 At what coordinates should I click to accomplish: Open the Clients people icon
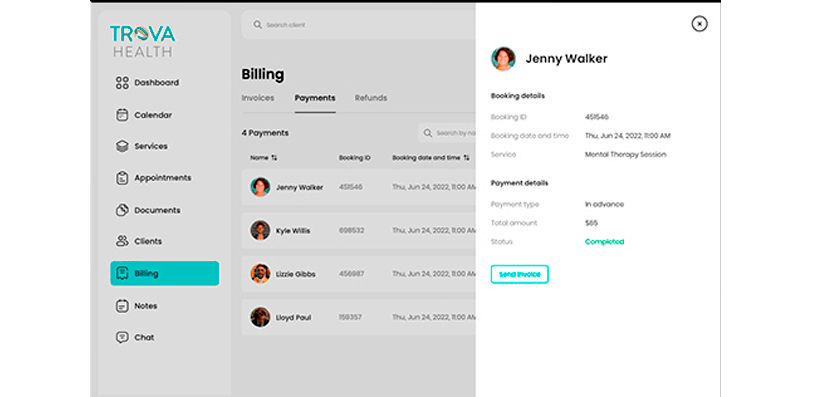[122, 241]
